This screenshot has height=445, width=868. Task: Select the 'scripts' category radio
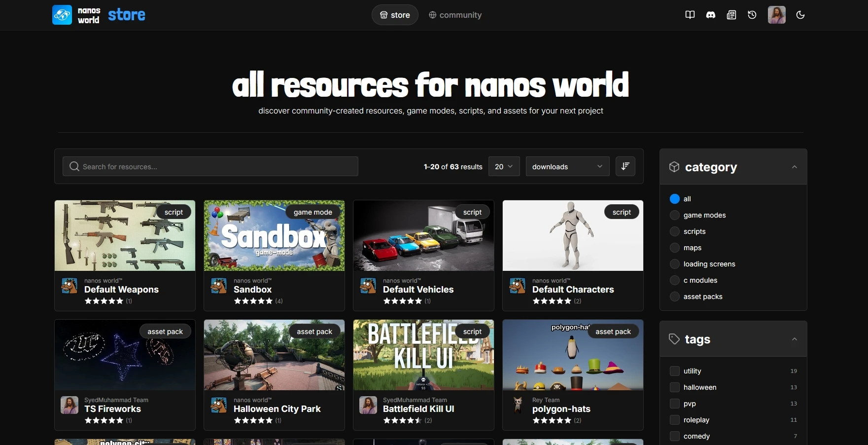[675, 231]
